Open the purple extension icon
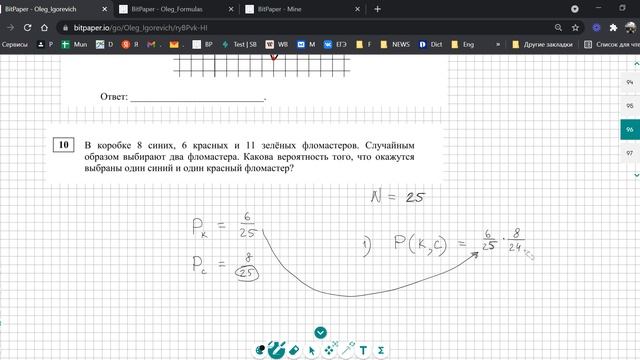Image resolution: width=640 pixels, height=360 pixels. tap(596, 28)
